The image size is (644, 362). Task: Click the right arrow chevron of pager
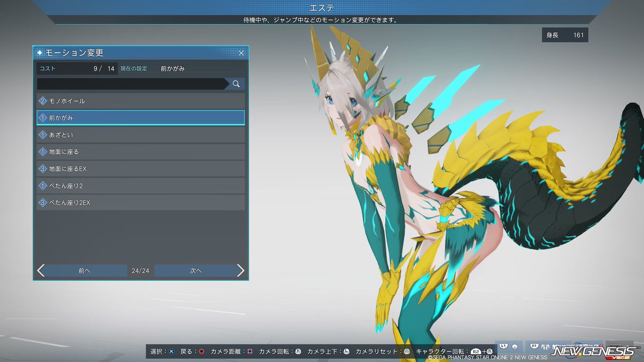point(240,271)
